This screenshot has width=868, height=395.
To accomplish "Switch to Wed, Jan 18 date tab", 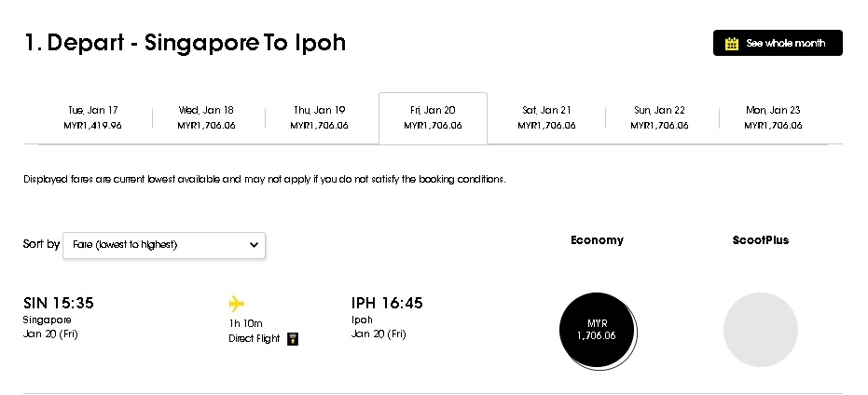I will coord(206,117).
